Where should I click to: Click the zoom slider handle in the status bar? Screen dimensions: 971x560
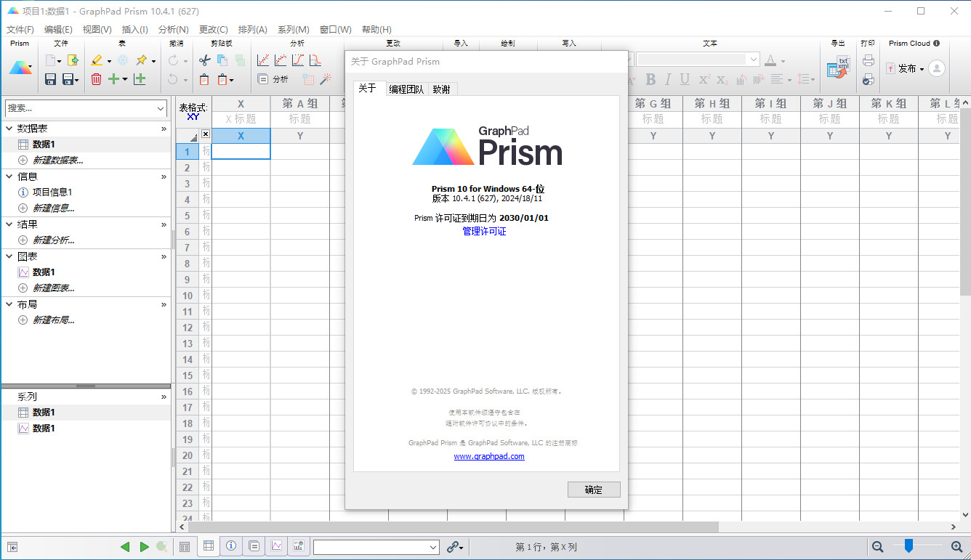(908, 545)
